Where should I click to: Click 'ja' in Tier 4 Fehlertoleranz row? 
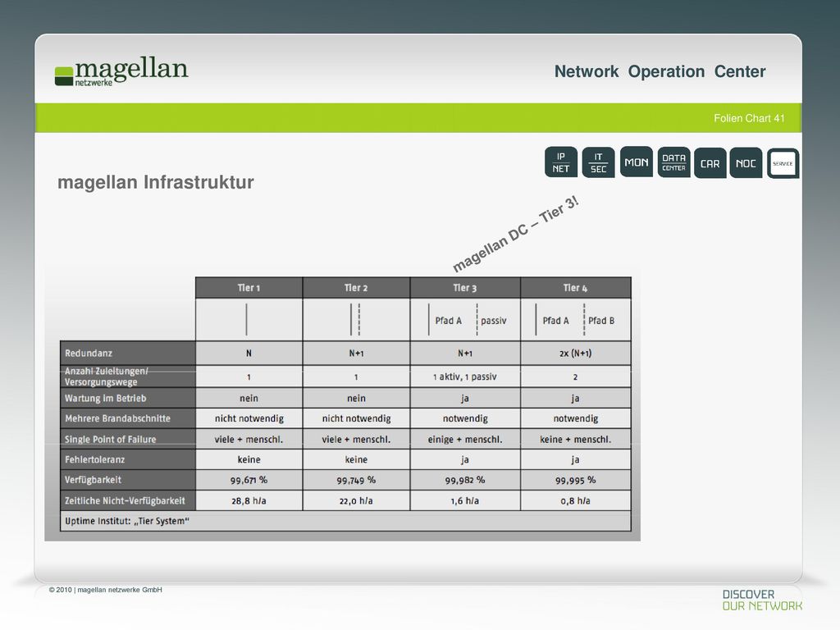coord(575,459)
